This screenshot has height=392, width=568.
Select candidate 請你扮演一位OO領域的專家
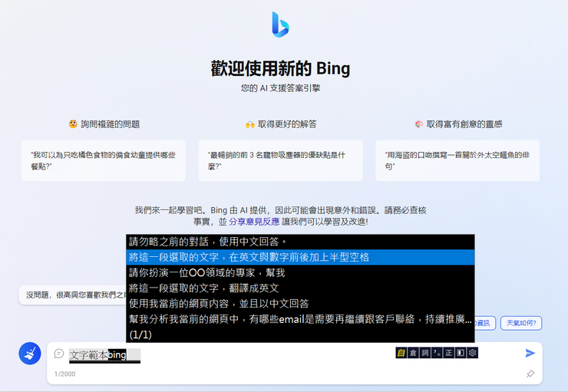tap(300, 272)
